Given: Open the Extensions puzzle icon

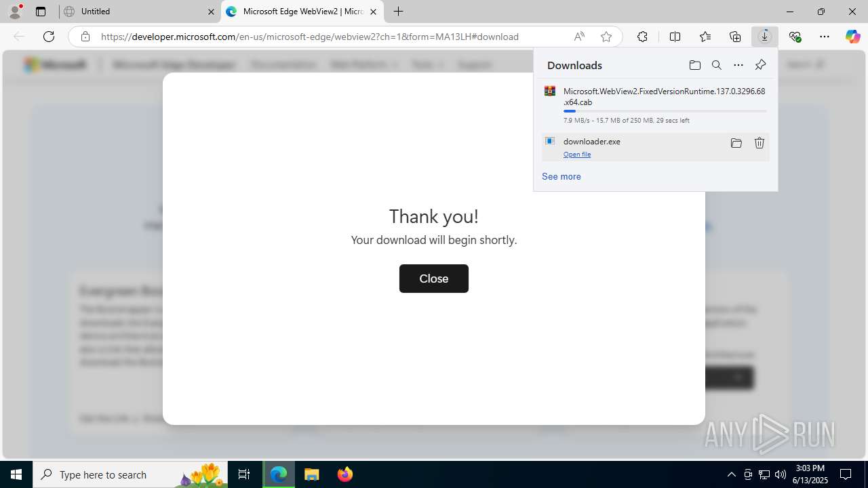Looking at the screenshot, I should tap(642, 37).
